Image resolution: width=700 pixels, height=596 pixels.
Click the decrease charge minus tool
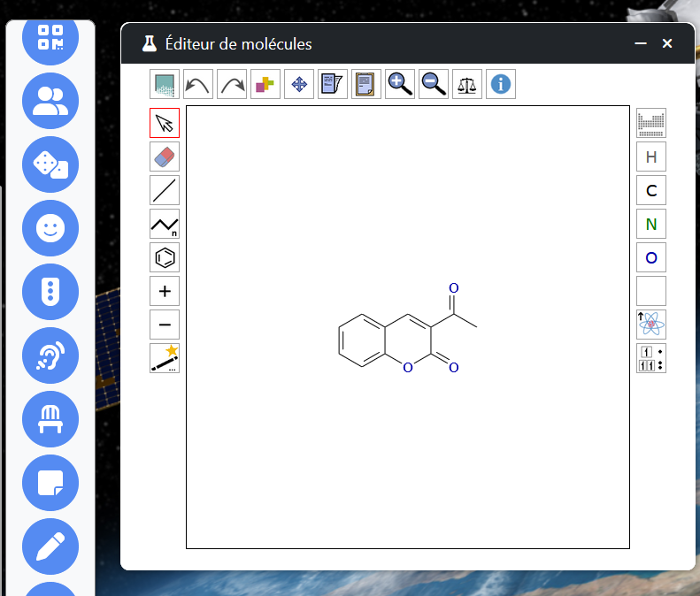tap(165, 325)
